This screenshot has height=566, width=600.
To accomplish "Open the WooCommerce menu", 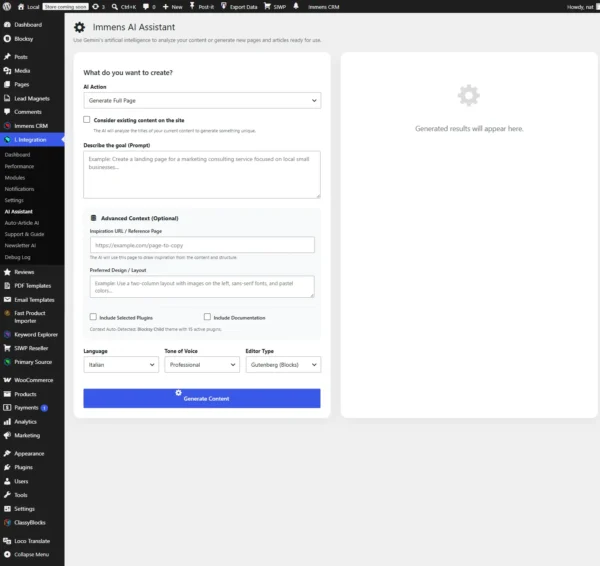I will click(x=32, y=380).
